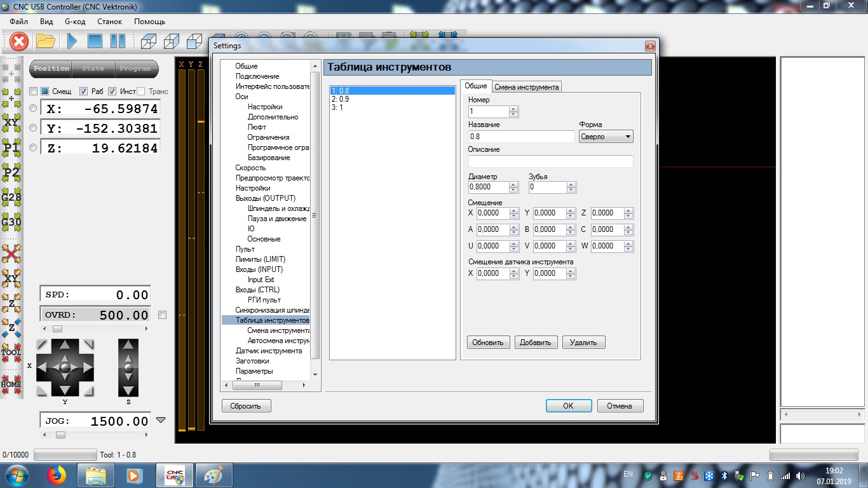This screenshot has height=488, width=868.
Task: Decrease the Зубья spinner value
Action: tap(571, 190)
